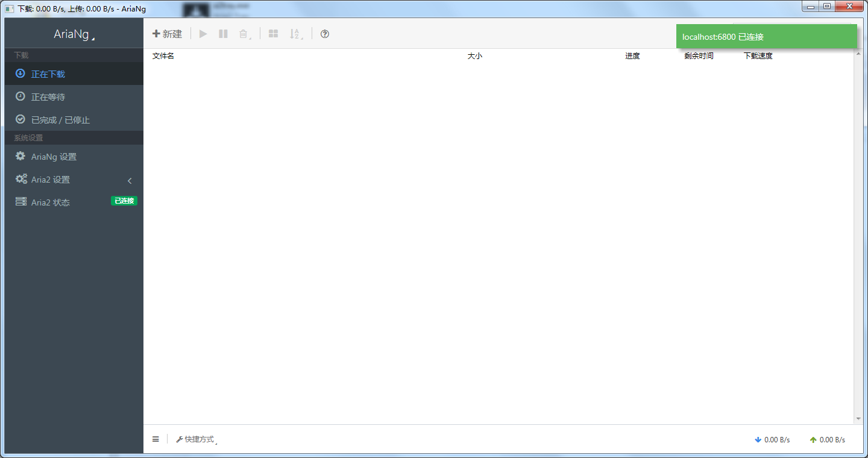
Task: Click the New (新建) download button
Action: 167,34
